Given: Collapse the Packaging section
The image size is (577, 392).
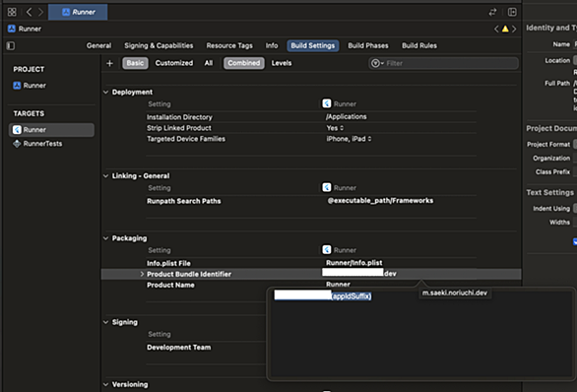Looking at the screenshot, I should tap(105, 238).
